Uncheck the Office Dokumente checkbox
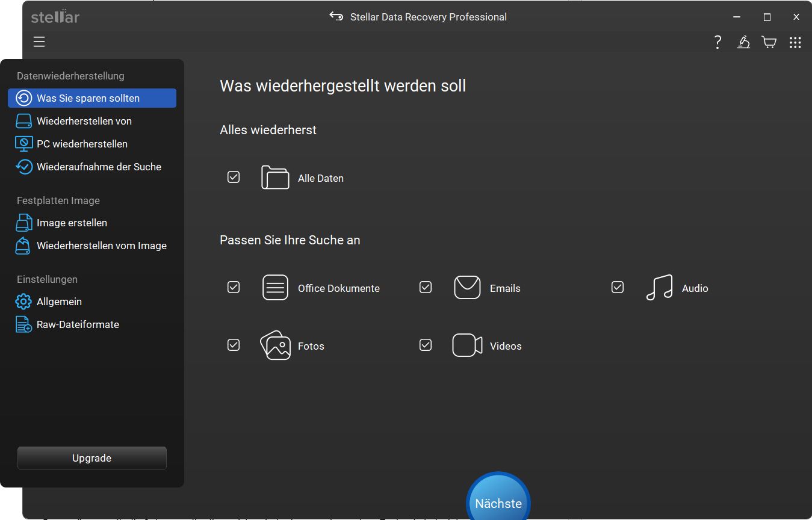The height and width of the screenshot is (520, 812). click(234, 287)
